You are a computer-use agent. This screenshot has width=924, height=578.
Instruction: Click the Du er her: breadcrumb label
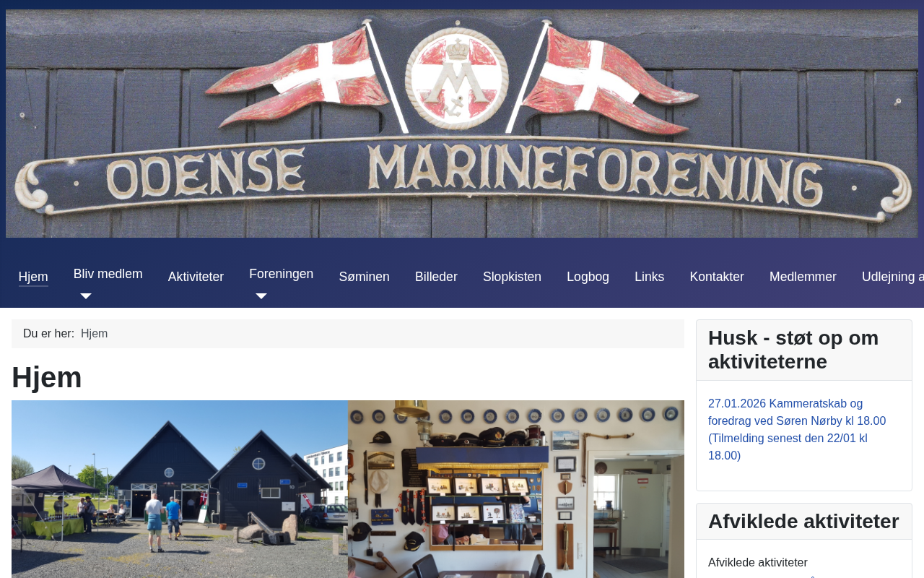48,334
